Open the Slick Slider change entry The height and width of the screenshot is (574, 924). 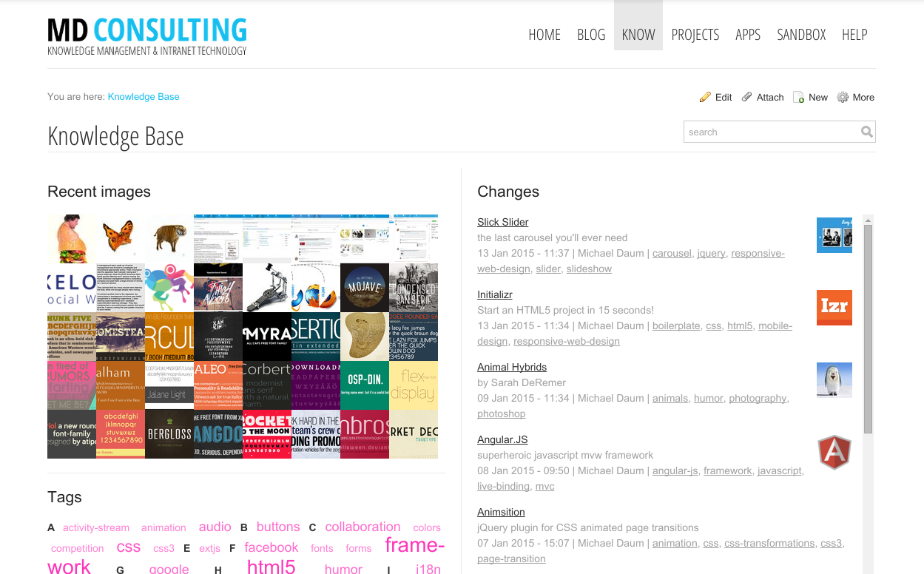pyautogui.click(x=502, y=222)
